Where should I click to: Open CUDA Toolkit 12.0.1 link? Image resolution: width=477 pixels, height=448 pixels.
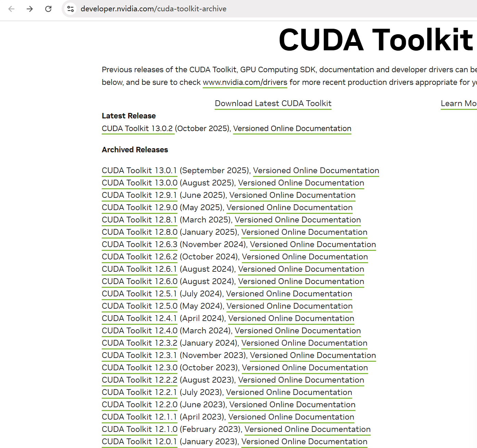coord(139,442)
